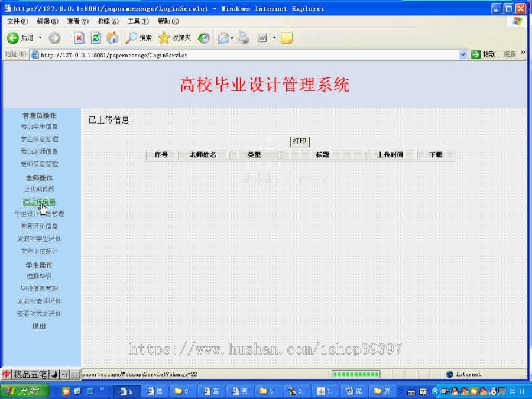Expand the quick launch overflow chevron
532x399 pixels.
[102, 389]
